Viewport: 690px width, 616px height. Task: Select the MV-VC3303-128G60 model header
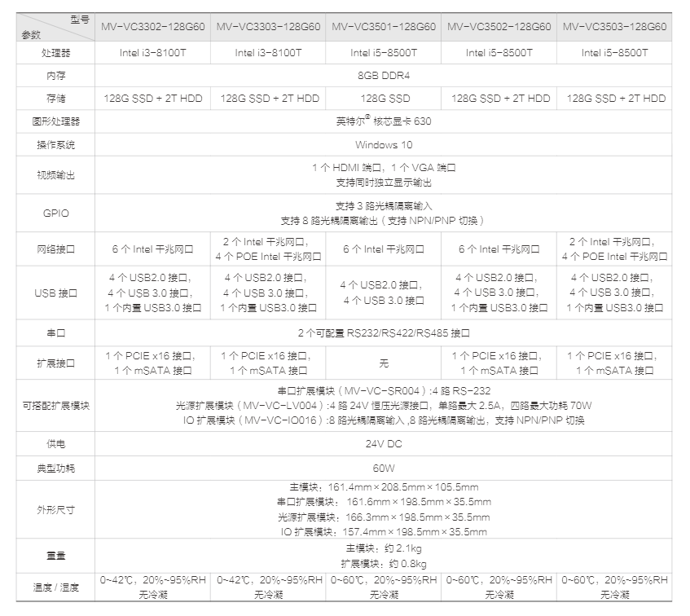pyautogui.click(x=268, y=27)
